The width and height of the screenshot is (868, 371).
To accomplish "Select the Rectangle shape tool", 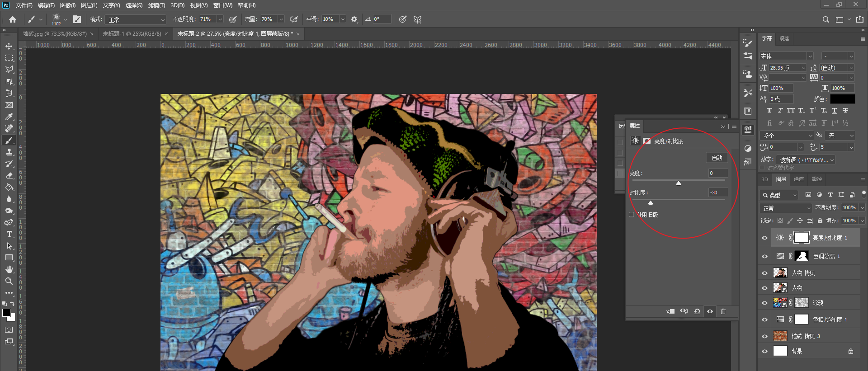I will click(9, 258).
